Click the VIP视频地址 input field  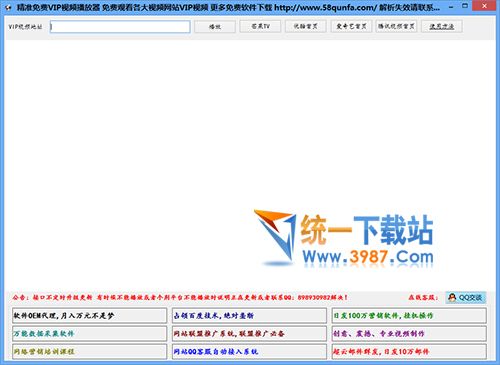click(x=120, y=27)
